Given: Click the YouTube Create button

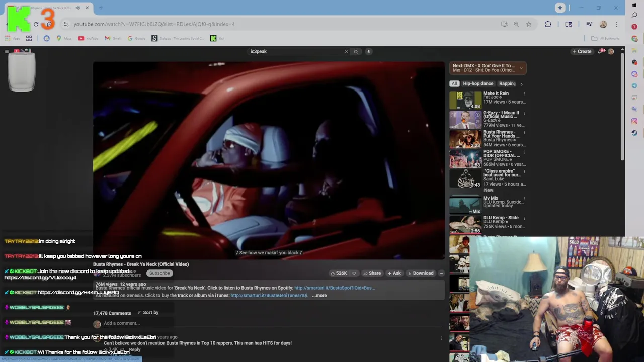Looking at the screenshot, I should click(582, 51).
